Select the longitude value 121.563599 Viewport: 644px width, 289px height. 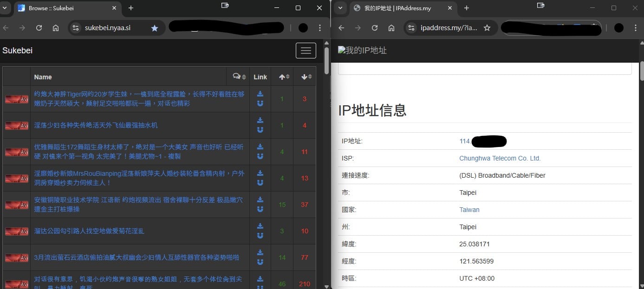pos(476,261)
